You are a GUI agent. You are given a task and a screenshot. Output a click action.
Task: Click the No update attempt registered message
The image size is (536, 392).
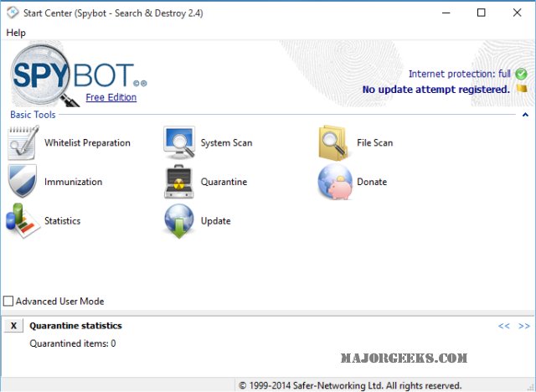tap(435, 89)
